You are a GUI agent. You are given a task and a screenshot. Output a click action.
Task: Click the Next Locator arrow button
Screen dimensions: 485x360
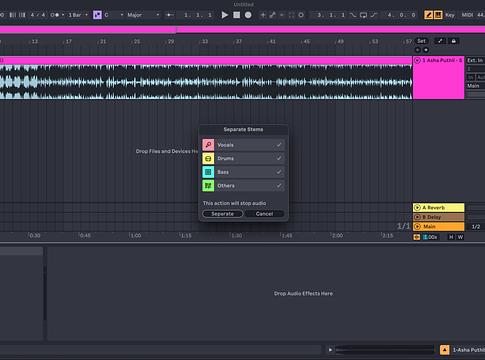pos(426,50)
